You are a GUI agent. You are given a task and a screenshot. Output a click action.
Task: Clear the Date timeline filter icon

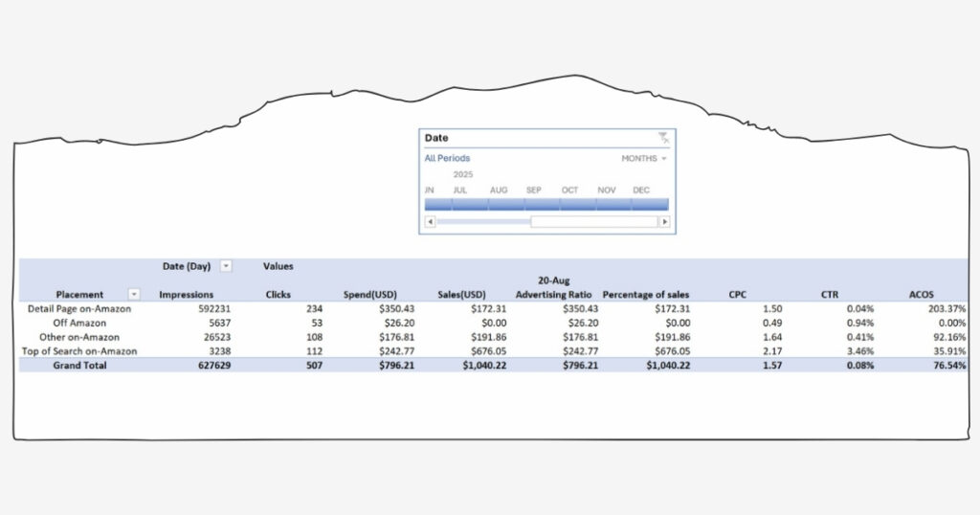coord(663,138)
